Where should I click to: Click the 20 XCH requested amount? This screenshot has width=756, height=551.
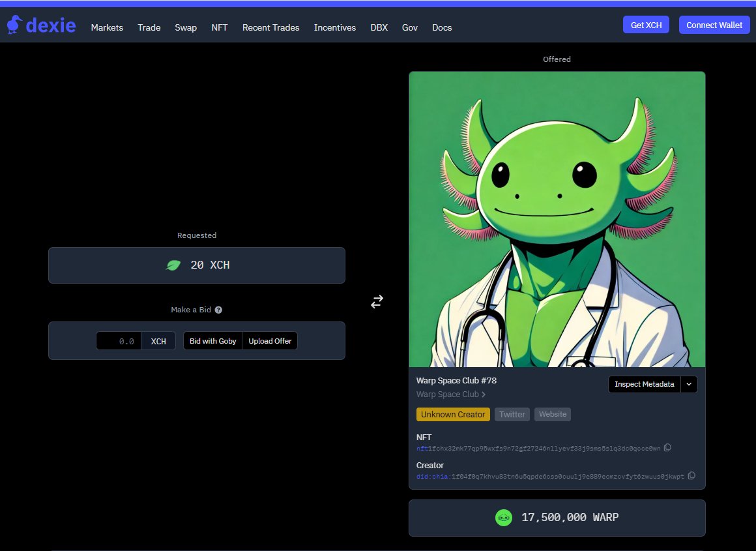[x=211, y=265]
